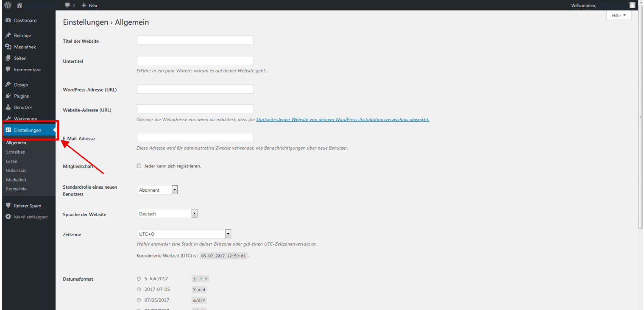Open the 'Startseite deiner Website' help link

(x=343, y=120)
